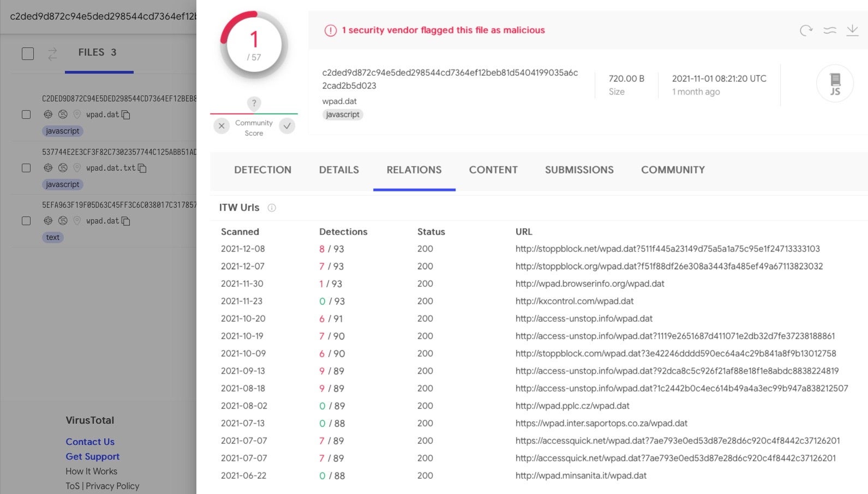This screenshot has width=868, height=494.
Task: Check the box for the C2DED9D8 wpad.dat file
Action: tap(26, 115)
